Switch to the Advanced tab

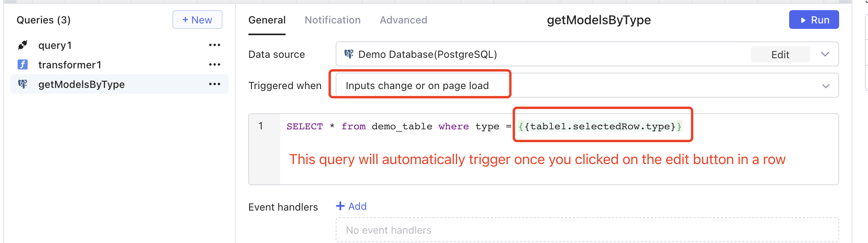click(404, 20)
